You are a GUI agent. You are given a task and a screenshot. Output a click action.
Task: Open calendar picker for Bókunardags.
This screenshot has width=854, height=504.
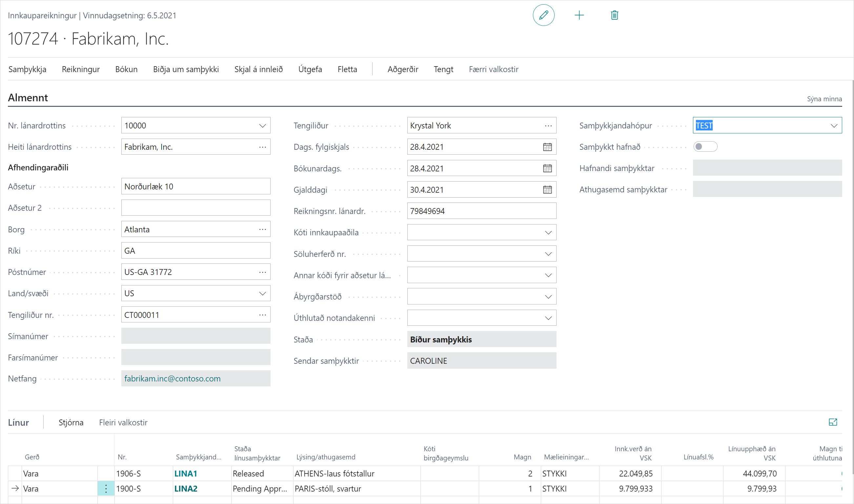coord(547,168)
